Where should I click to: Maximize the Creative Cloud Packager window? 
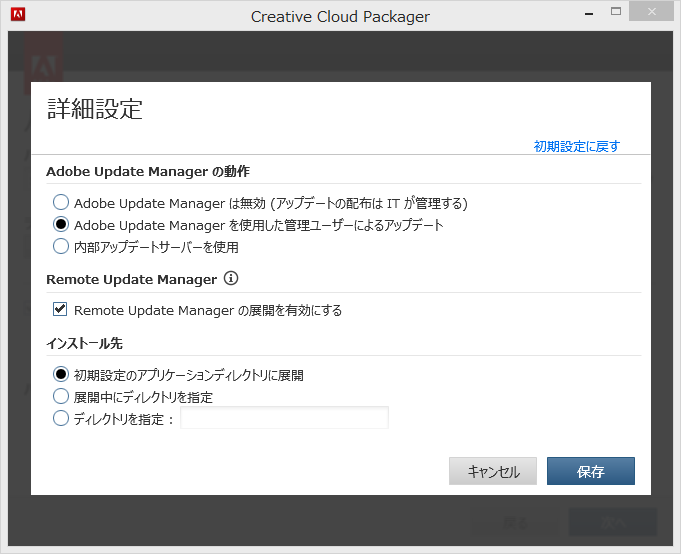616,12
